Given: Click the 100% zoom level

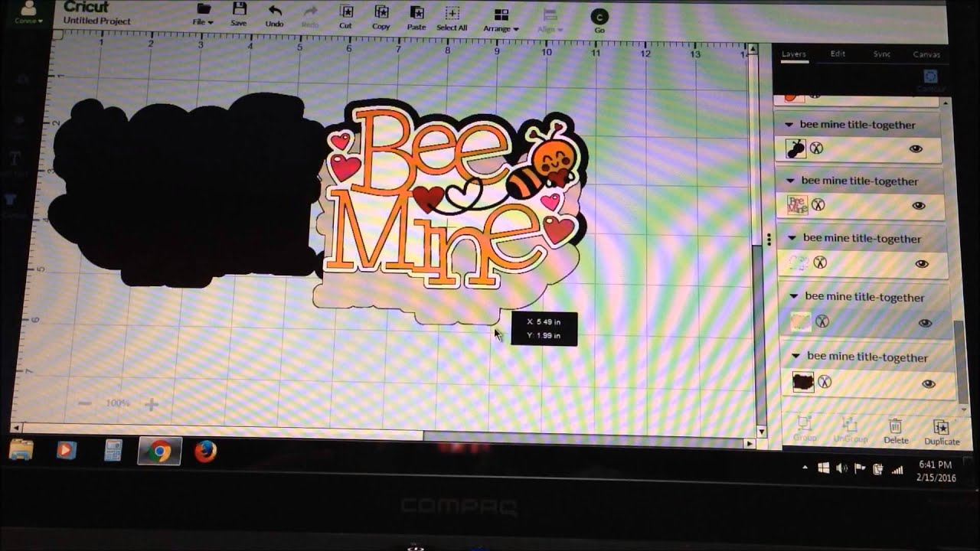Looking at the screenshot, I should [118, 403].
